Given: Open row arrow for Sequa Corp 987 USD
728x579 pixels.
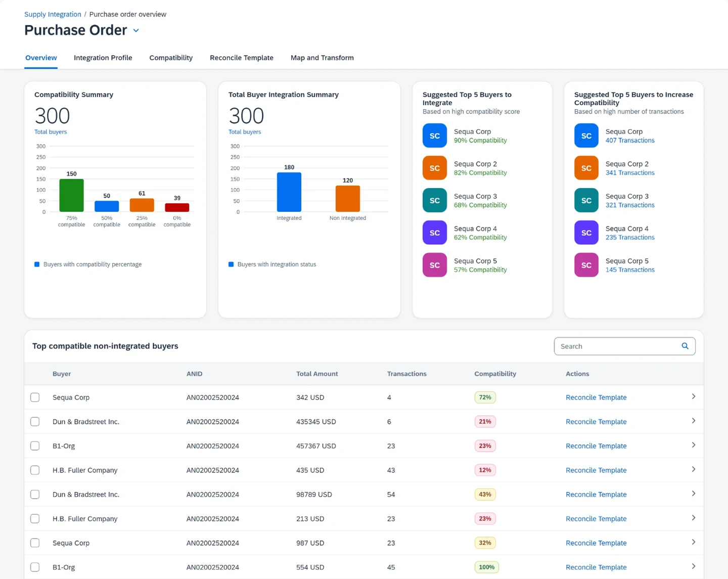Looking at the screenshot, I should pos(694,543).
